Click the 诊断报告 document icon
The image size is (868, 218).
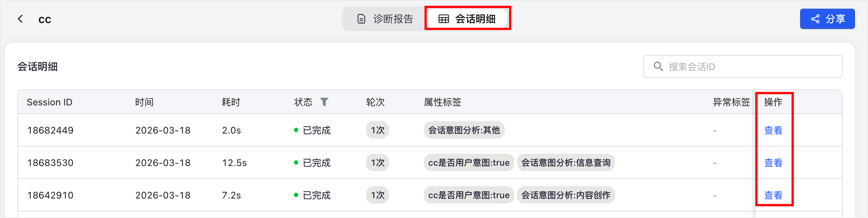(x=361, y=19)
